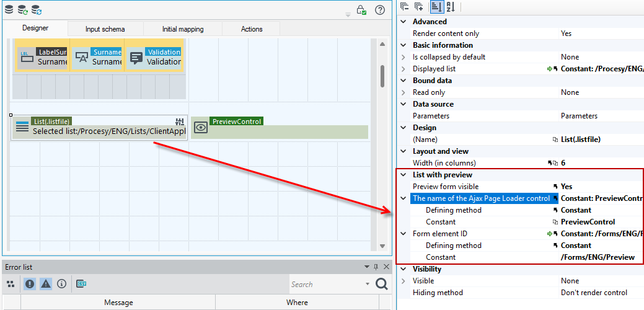Click the Preview form visible value Yes
This screenshot has width=644, height=310.
567,187
